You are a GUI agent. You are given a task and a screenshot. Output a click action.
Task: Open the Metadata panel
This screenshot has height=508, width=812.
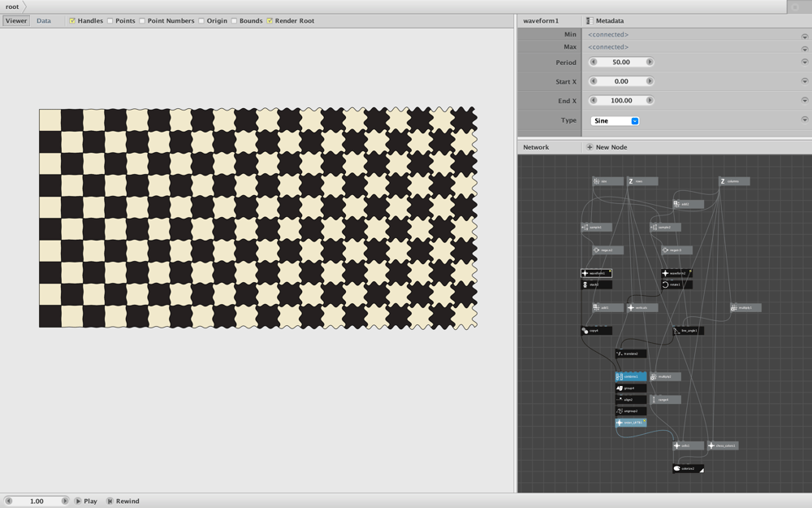coord(605,21)
